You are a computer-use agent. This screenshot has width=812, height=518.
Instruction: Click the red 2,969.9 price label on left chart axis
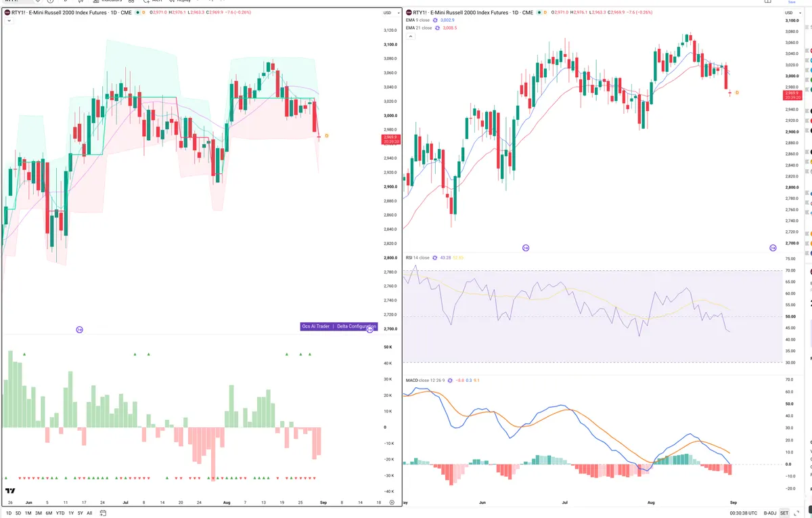[390, 139]
